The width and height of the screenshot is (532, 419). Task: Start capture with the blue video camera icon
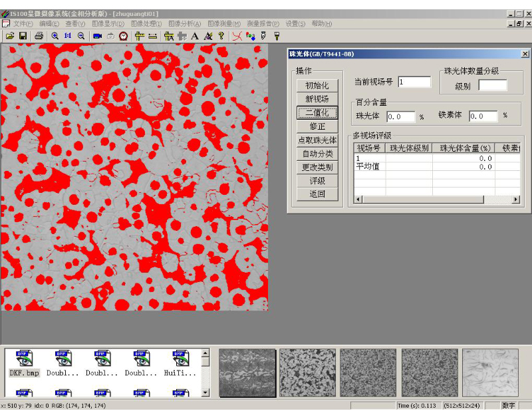pos(97,36)
